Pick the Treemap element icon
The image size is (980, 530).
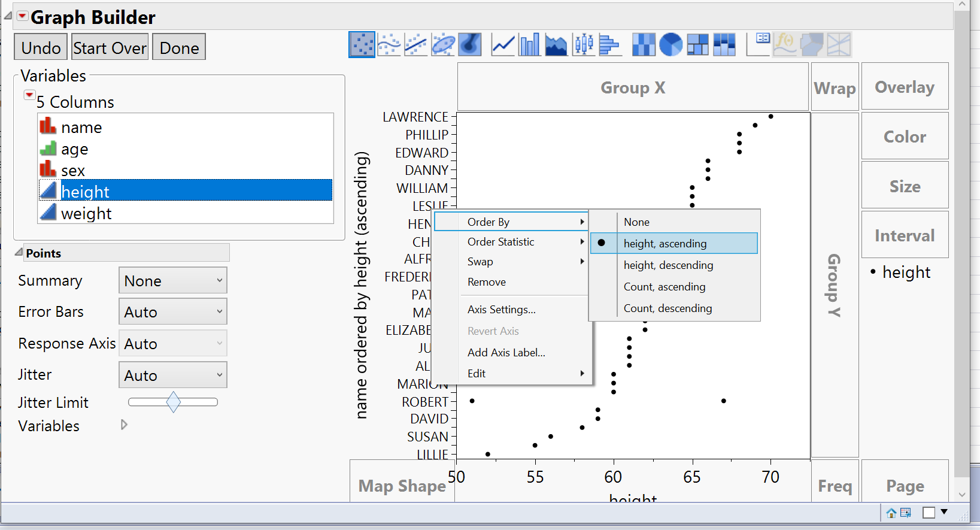(697, 45)
